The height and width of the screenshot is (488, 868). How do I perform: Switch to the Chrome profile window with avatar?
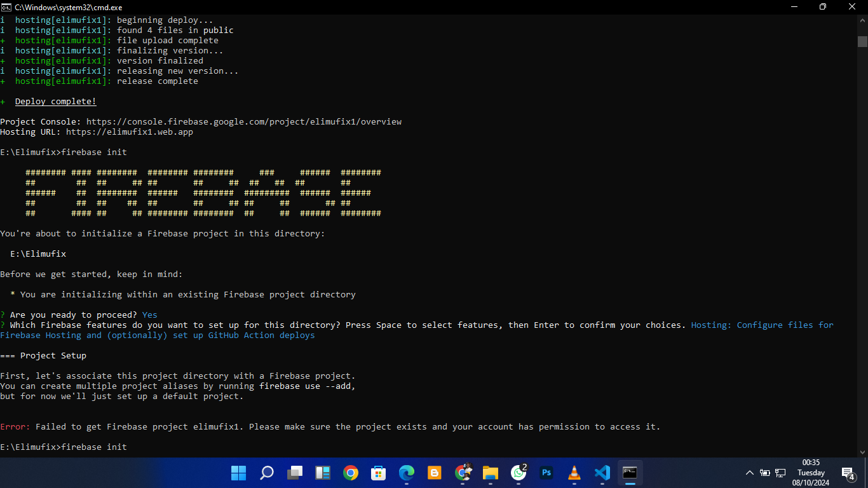[x=463, y=473]
